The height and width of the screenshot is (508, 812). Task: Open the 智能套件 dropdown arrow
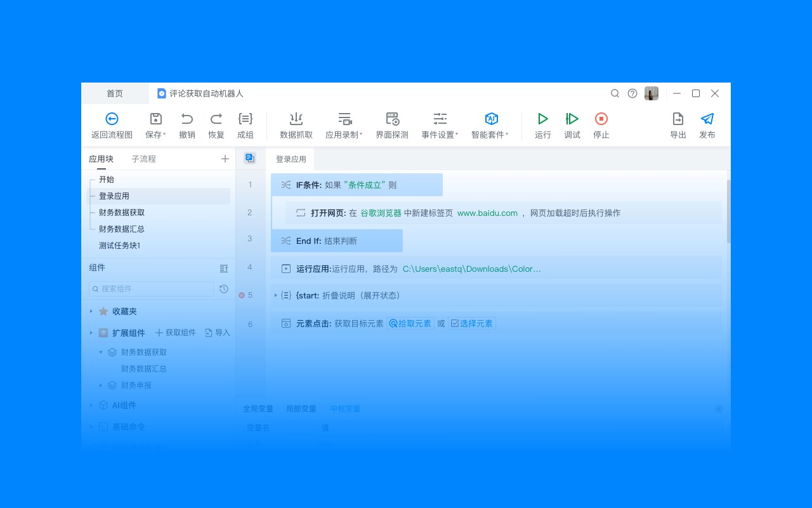tap(507, 135)
